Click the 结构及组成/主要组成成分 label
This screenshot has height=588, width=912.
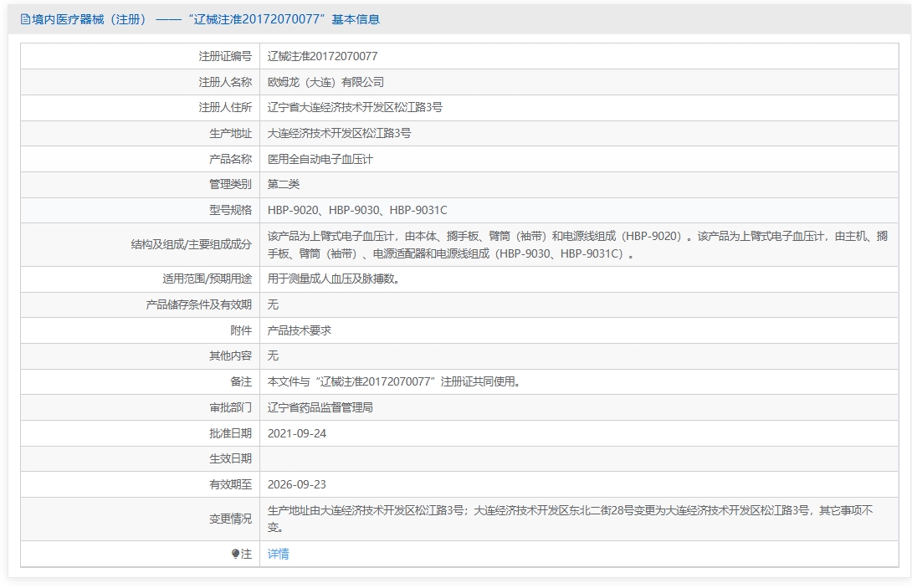(x=192, y=244)
